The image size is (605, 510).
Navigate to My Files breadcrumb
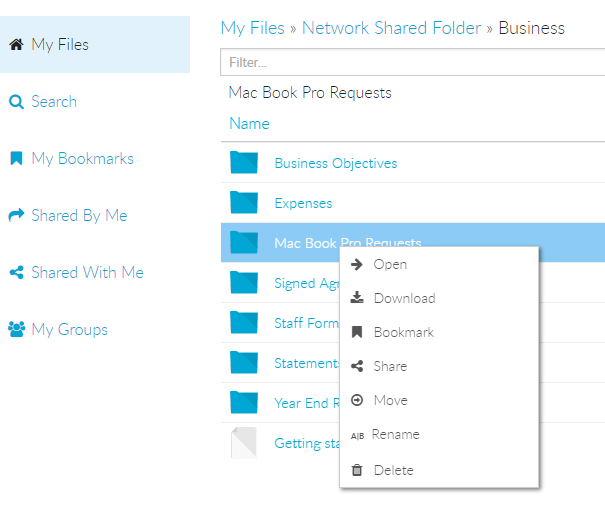(x=253, y=28)
